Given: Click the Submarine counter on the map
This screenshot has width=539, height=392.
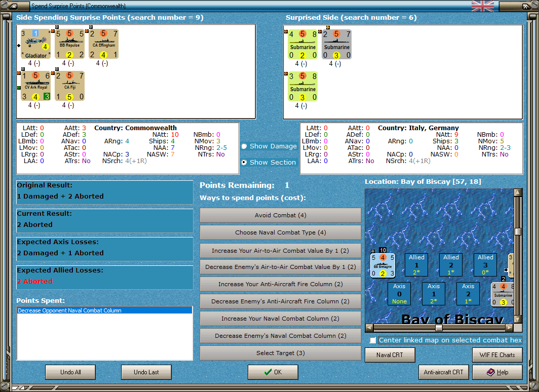Looking at the screenshot, I should click(503, 294).
